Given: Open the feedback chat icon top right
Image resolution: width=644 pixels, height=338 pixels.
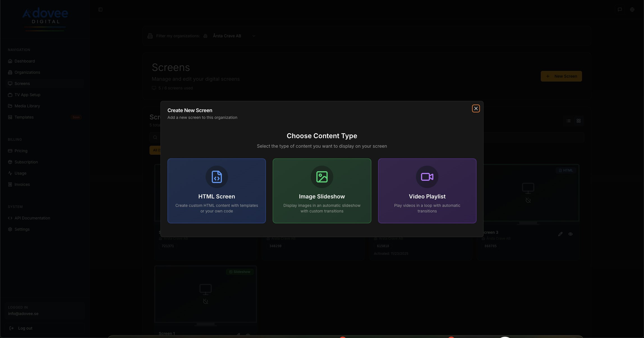Looking at the screenshot, I should (x=620, y=10).
